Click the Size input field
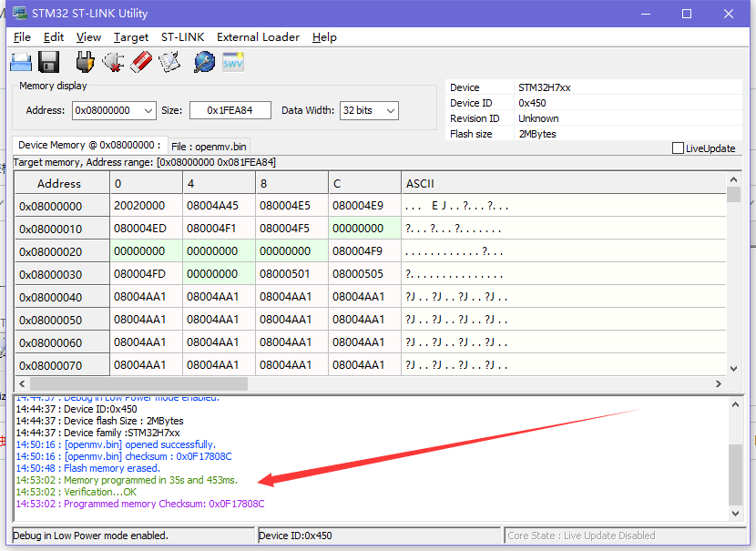Screen dimensions: 756x551 pyautogui.click(x=230, y=110)
